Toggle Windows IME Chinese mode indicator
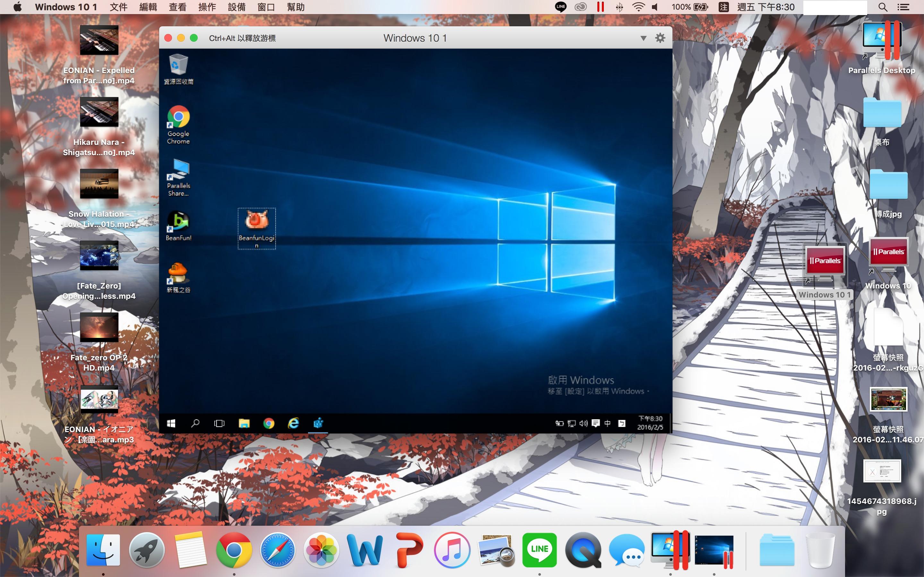Image resolution: width=924 pixels, height=577 pixels. pos(607,423)
